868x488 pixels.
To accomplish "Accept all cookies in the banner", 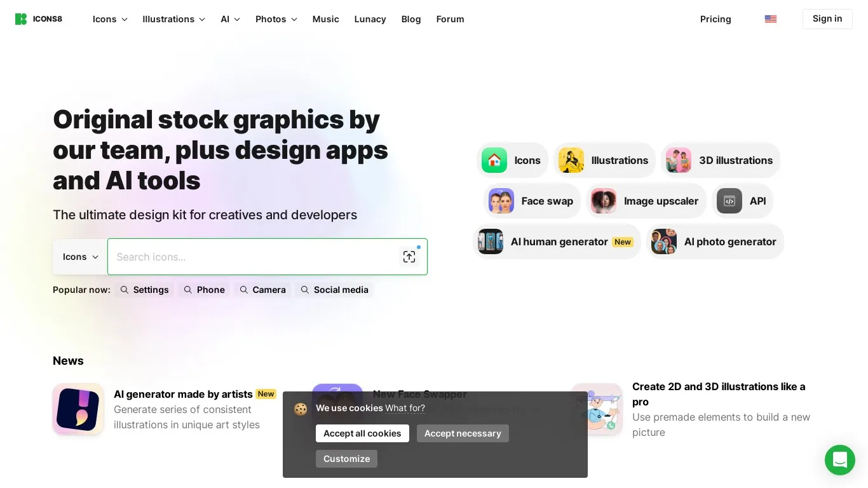I will point(362,433).
